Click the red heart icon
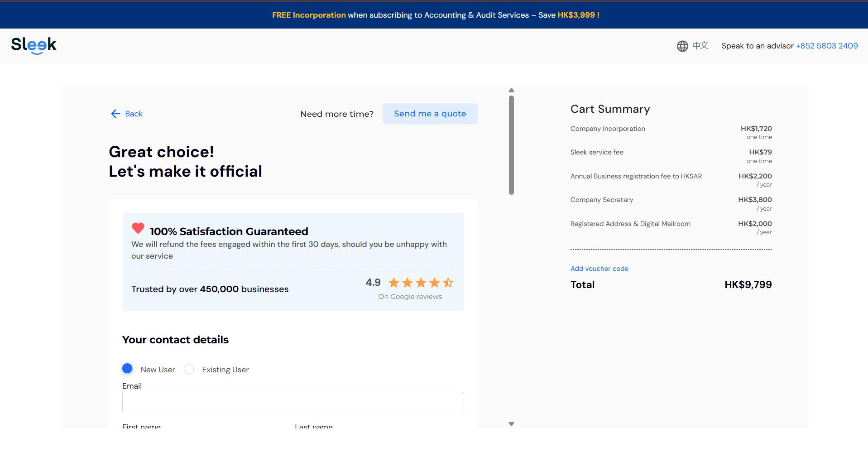This screenshot has width=868, height=467. pyautogui.click(x=138, y=228)
